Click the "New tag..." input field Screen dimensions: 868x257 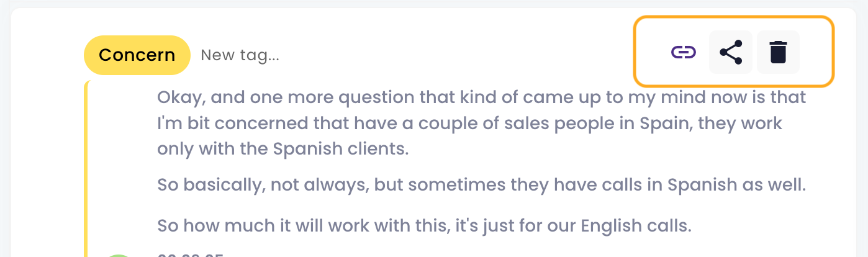(240, 55)
